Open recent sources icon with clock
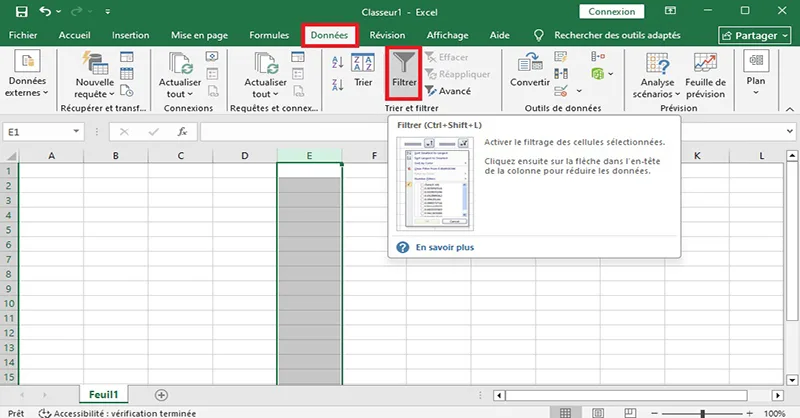This screenshot has height=418, width=800. point(127,91)
